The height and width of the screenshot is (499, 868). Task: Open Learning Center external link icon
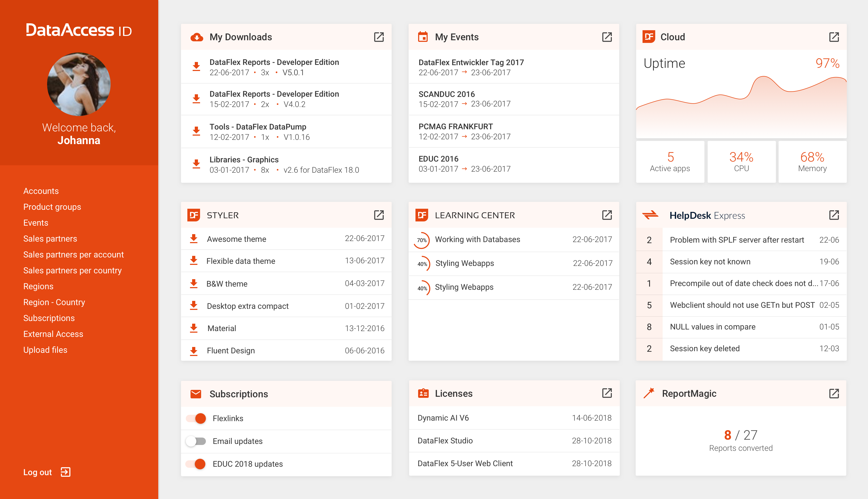[x=607, y=215]
